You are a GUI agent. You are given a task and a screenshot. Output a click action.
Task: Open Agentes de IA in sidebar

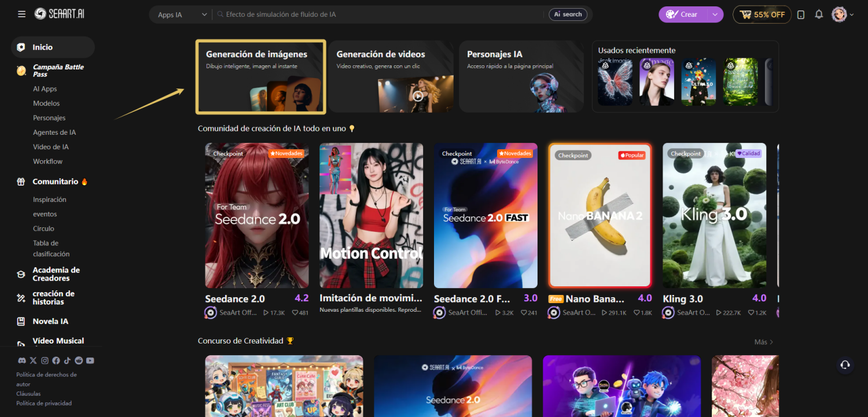54,132
